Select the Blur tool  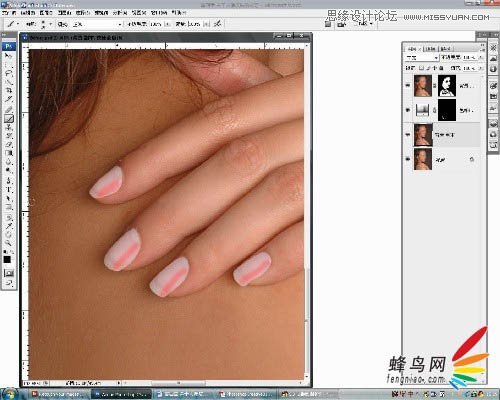coord(8,162)
